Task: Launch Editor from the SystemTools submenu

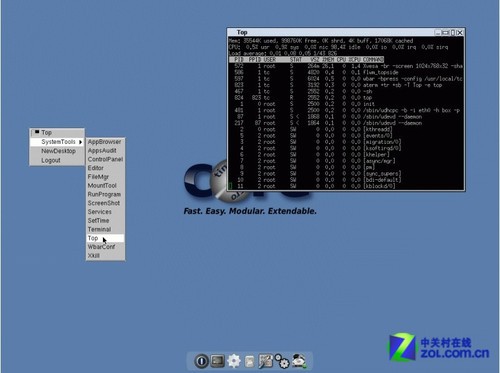Action: [105, 168]
